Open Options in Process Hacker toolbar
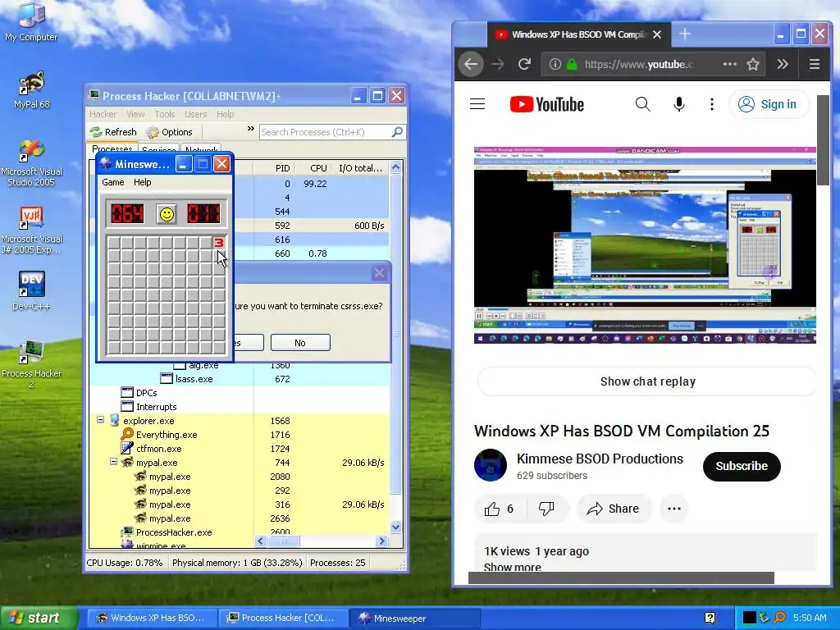The height and width of the screenshot is (630, 840). (x=169, y=132)
